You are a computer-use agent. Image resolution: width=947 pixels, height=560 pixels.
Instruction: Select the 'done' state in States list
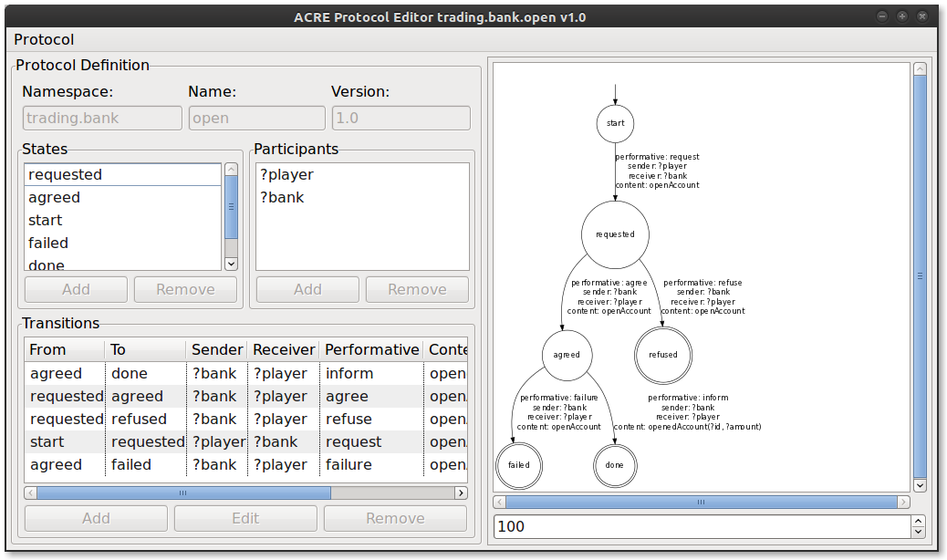[123, 264]
